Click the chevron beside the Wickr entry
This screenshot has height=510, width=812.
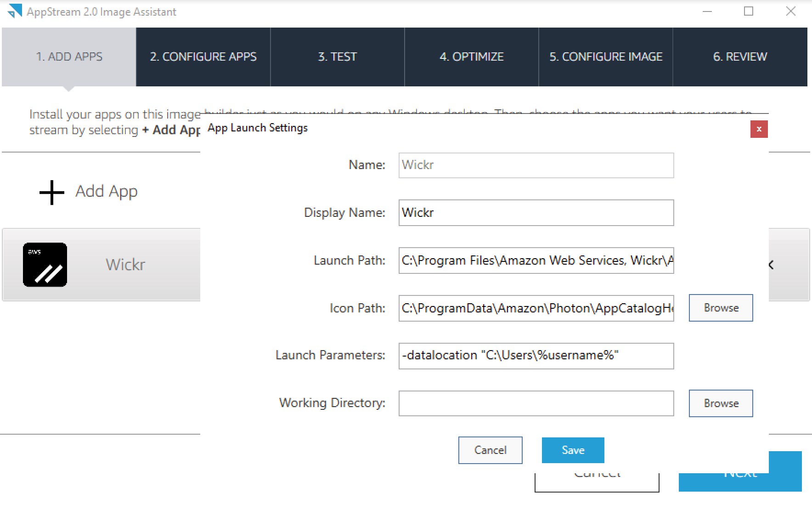pyautogui.click(x=771, y=265)
